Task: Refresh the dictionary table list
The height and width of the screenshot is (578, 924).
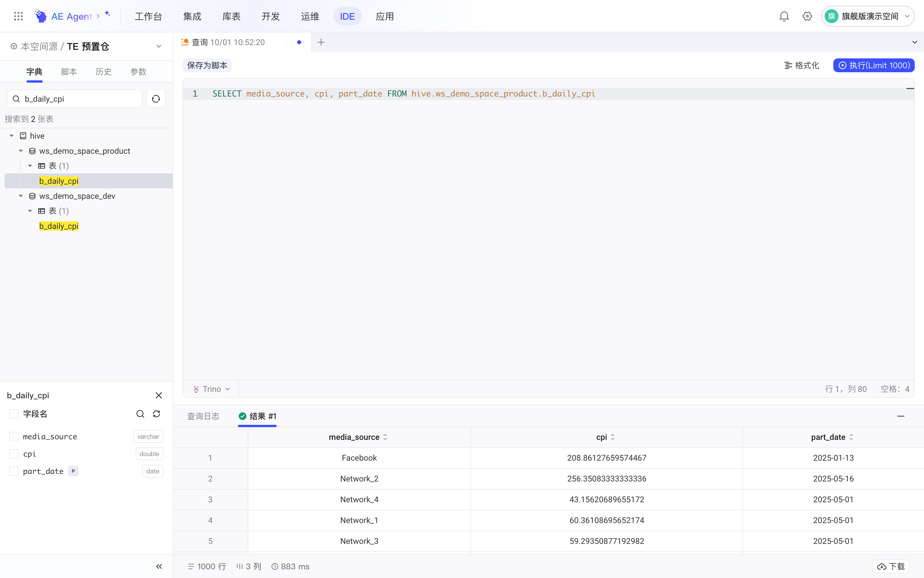Action: [156, 99]
